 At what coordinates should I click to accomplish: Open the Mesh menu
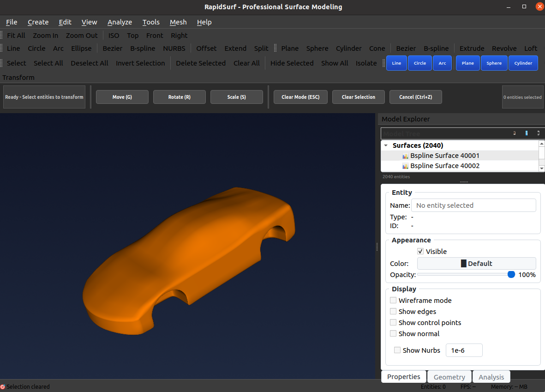click(x=178, y=22)
